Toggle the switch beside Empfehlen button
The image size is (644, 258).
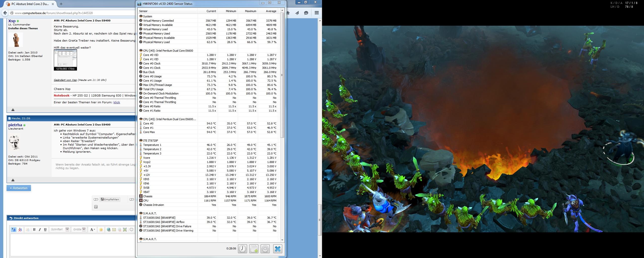tap(96, 199)
